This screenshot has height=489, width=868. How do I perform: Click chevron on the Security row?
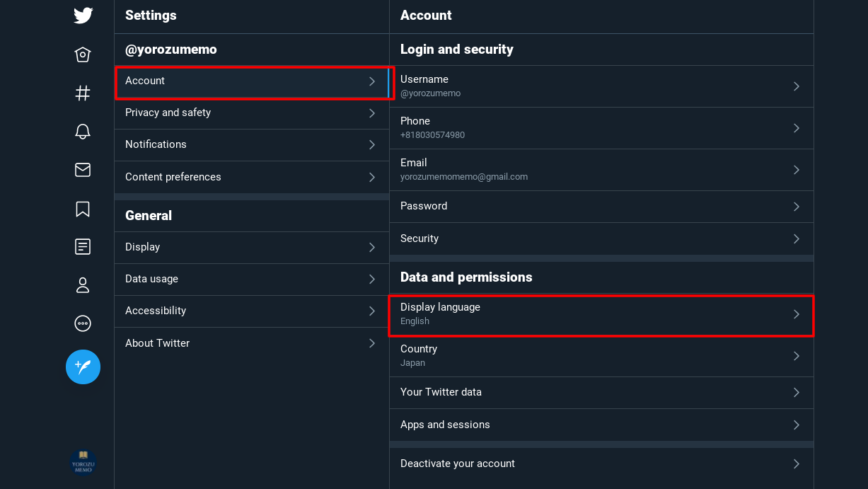pyautogui.click(x=797, y=239)
